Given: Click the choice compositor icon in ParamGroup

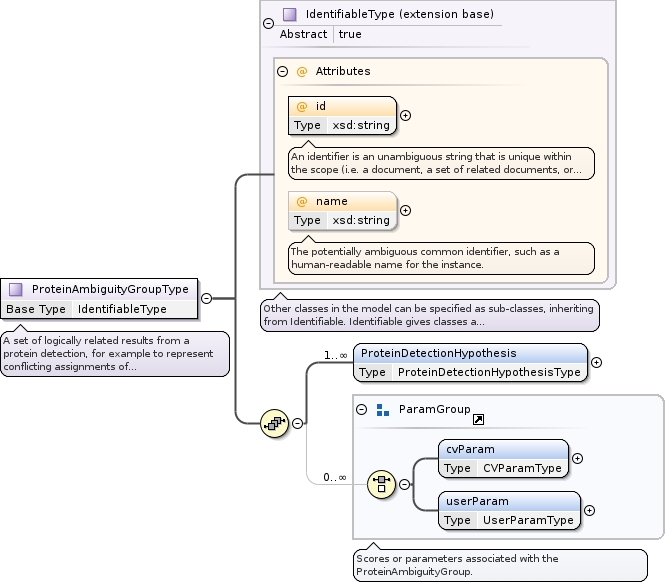Looking at the screenshot, I should [381, 484].
